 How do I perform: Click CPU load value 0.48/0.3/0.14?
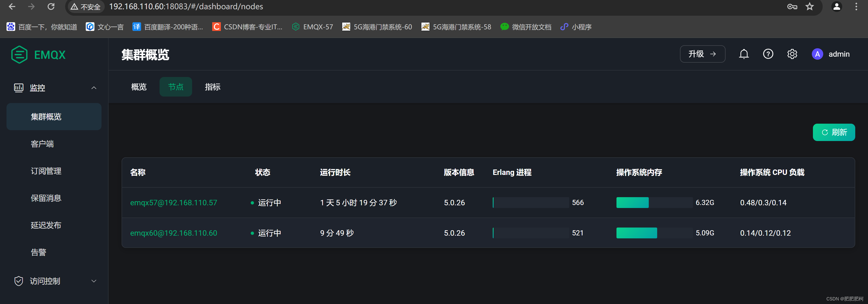pos(763,203)
